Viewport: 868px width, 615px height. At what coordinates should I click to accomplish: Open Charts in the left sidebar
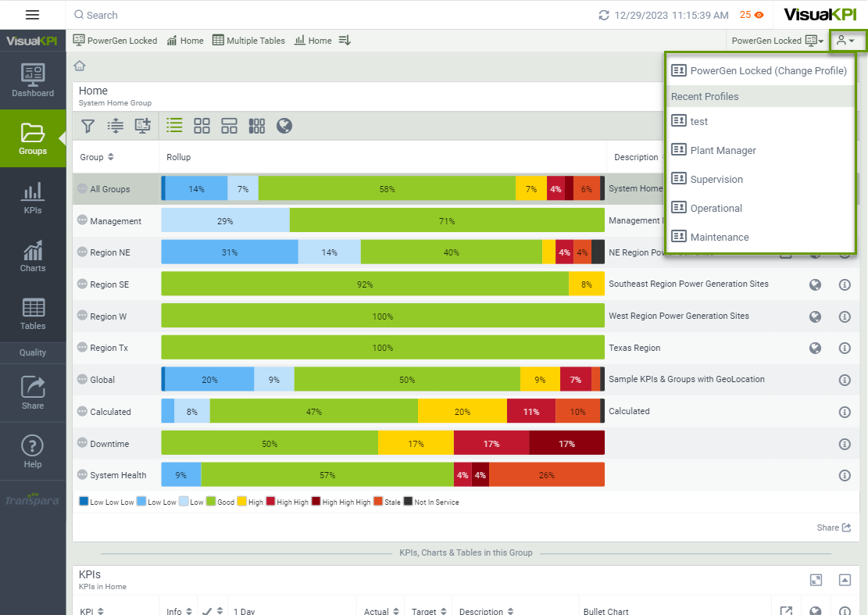click(33, 256)
